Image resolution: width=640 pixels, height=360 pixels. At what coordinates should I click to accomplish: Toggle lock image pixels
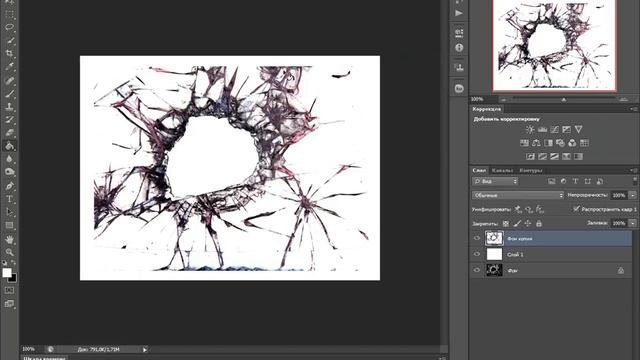coord(517,224)
